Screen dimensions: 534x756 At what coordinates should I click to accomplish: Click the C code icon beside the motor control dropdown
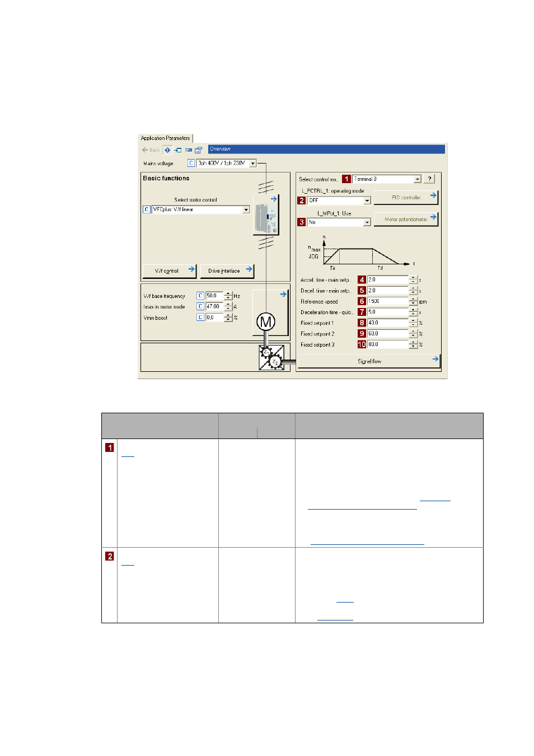click(147, 209)
